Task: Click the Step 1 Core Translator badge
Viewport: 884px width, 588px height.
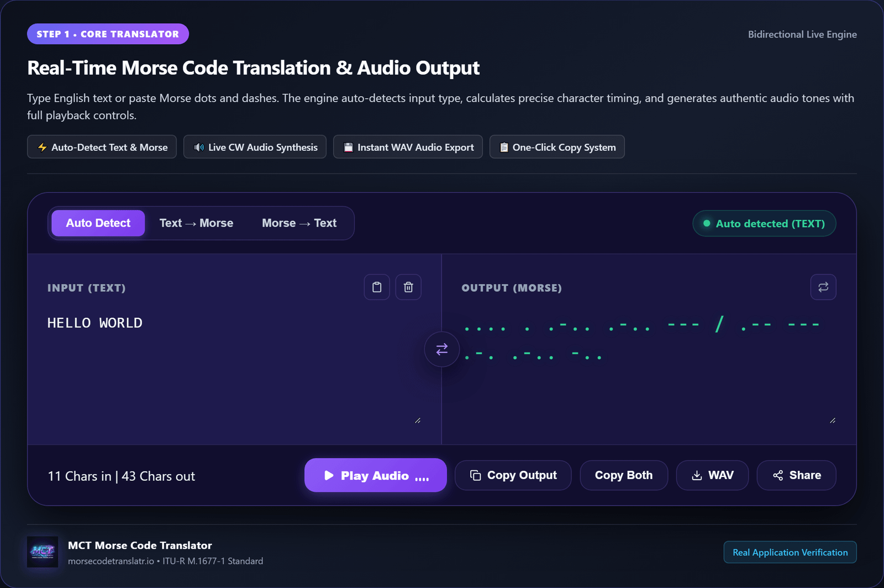Action: (x=108, y=34)
